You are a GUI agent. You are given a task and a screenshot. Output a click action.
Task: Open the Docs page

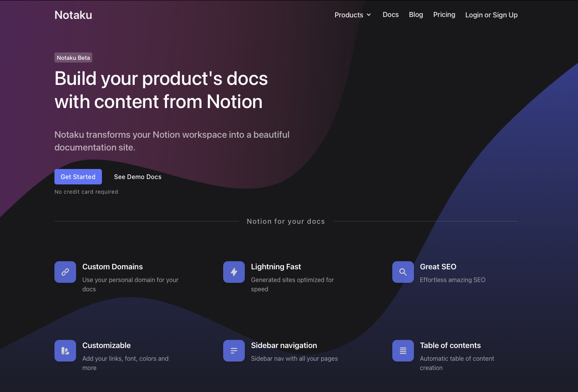(391, 15)
